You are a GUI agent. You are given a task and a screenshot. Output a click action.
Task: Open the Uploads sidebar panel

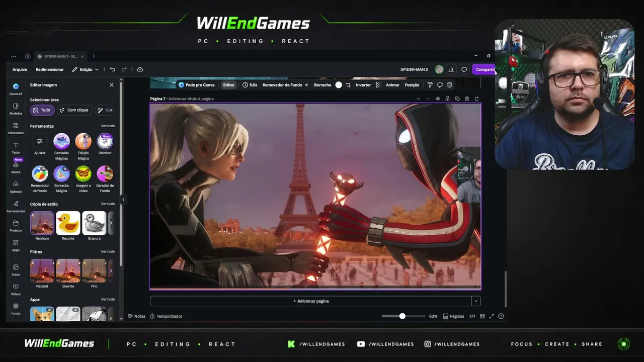pos(16,187)
